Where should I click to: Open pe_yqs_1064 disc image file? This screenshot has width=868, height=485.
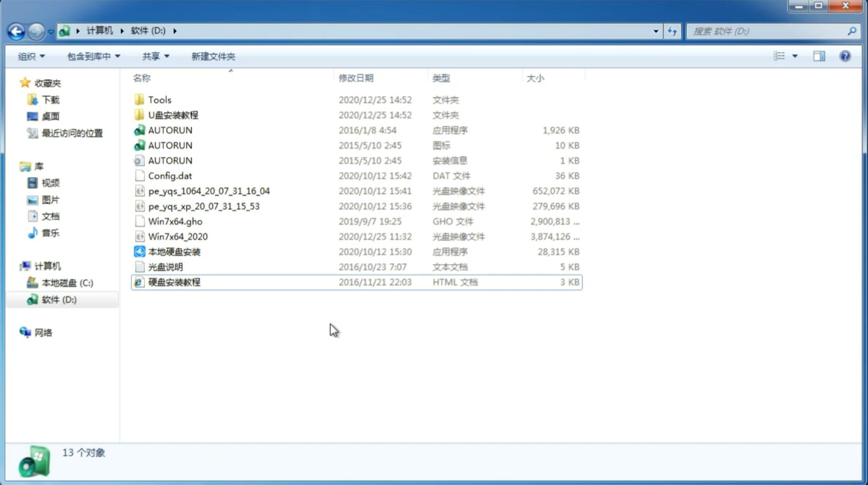tap(209, 191)
